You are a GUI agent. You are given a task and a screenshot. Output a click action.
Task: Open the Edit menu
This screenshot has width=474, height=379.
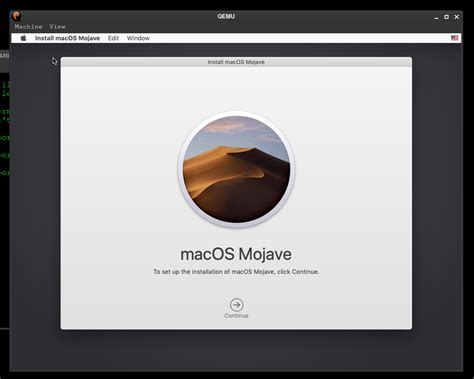pyautogui.click(x=113, y=38)
